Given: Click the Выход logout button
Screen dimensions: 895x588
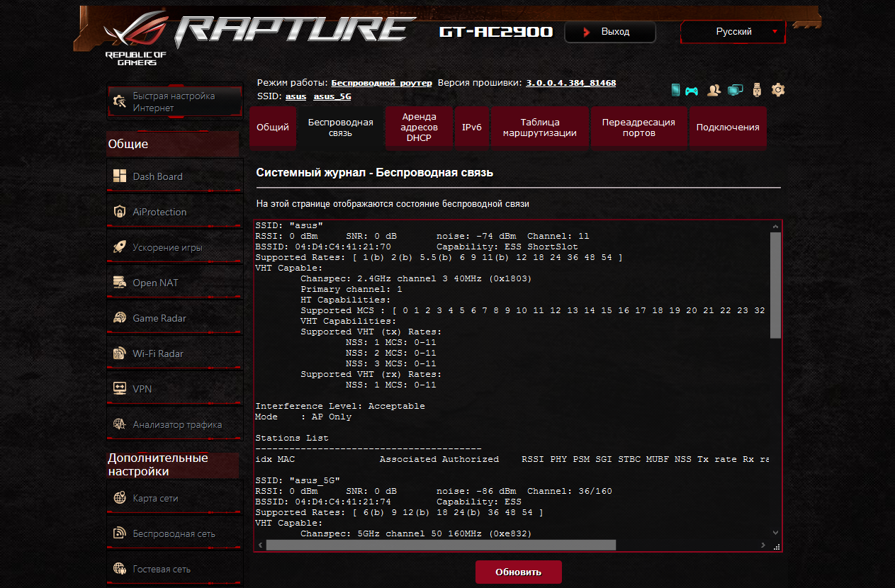Looking at the screenshot, I should (609, 32).
